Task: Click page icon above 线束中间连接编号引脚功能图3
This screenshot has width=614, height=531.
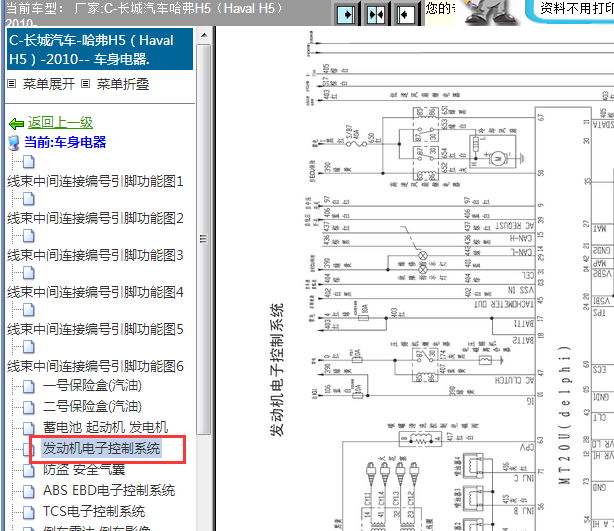Action: (29, 236)
